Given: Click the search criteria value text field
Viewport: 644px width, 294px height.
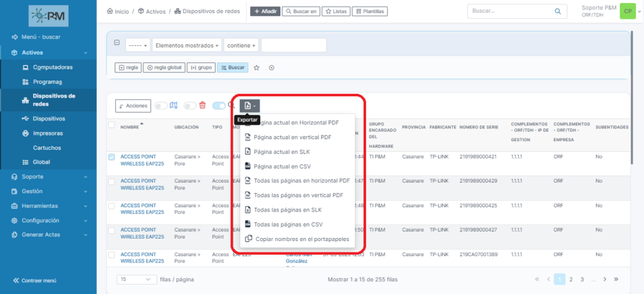Looking at the screenshot, I should (293, 45).
